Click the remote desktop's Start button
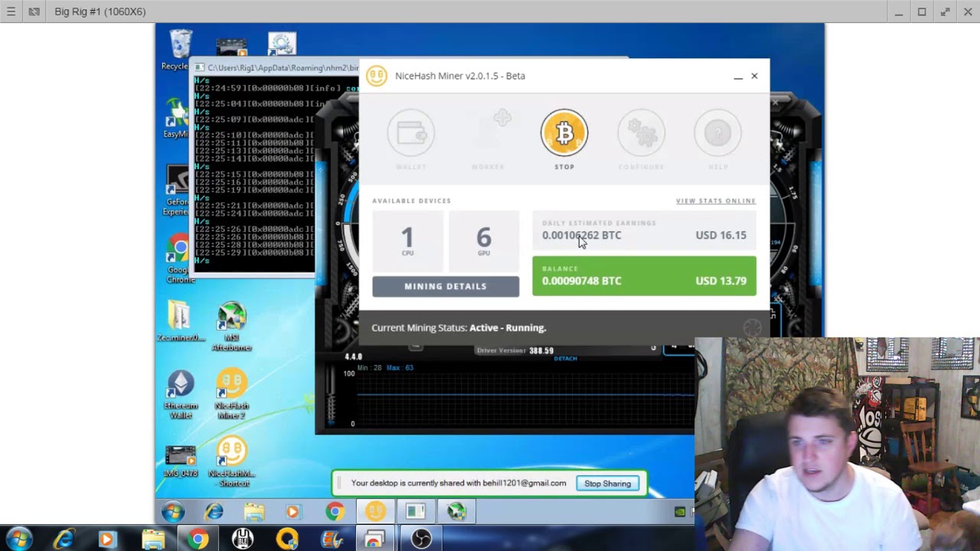 (172, 511)
